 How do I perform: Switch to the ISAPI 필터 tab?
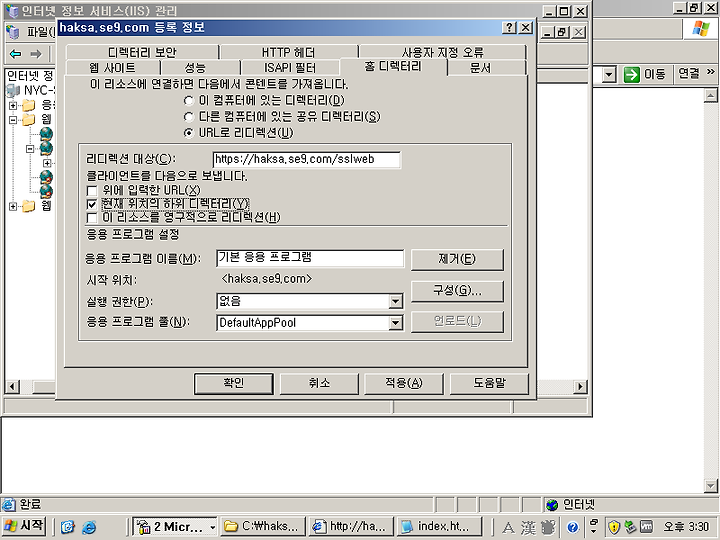click(290, 68)
